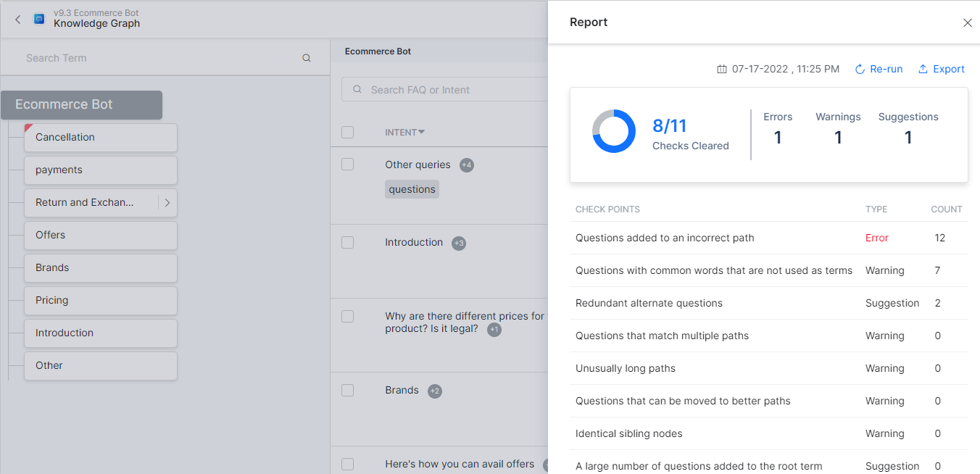Click the Ecommerce Bot logo icon

point(39,19)
